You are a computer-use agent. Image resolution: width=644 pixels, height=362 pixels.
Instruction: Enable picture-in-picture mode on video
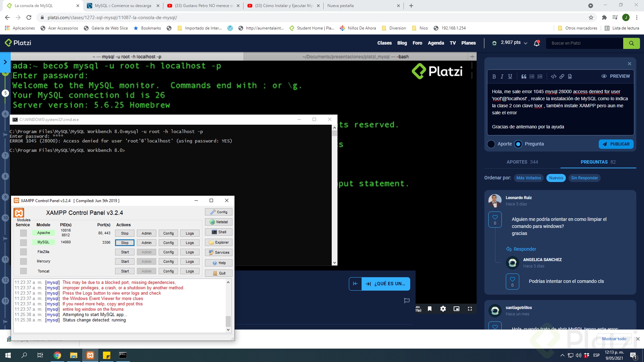coord(457,309)
